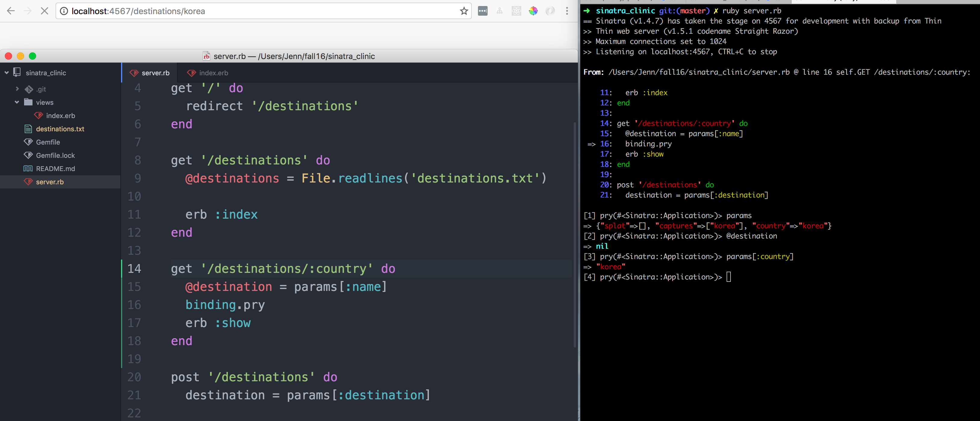980x421 pixels.
Task: Click the localhost address bar
Action: (x=263, y=11)
